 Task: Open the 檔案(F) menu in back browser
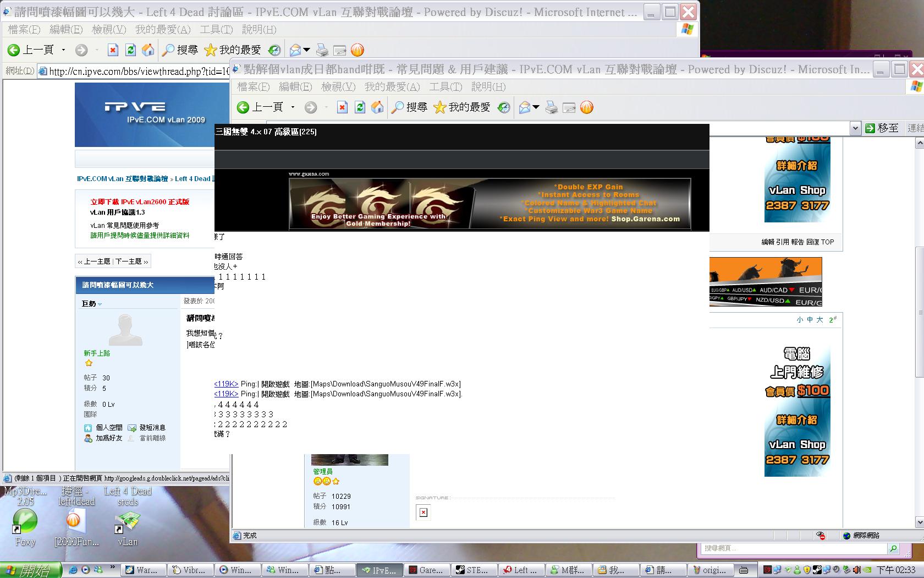point(24,30)
